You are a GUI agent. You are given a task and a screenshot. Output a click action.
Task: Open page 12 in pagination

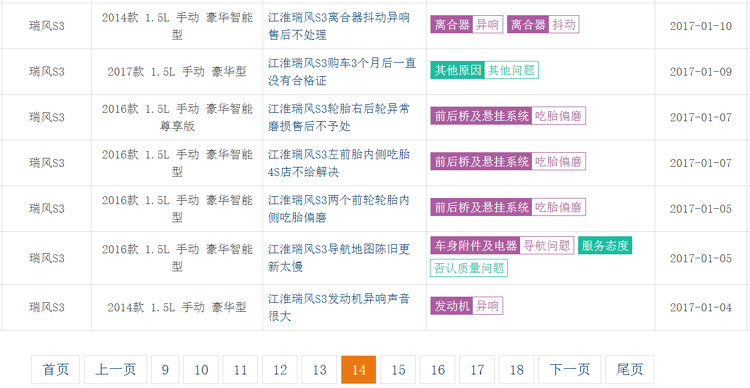pos(280,369)
